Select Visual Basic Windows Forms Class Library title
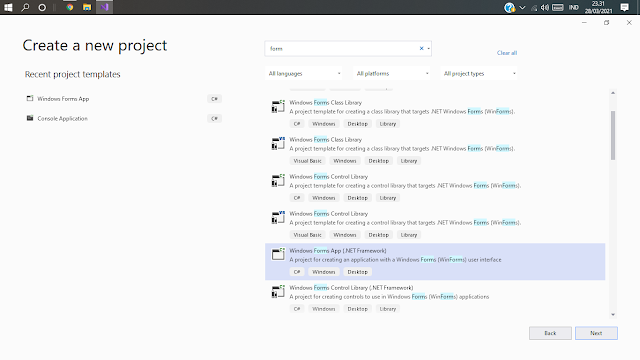 325,140
